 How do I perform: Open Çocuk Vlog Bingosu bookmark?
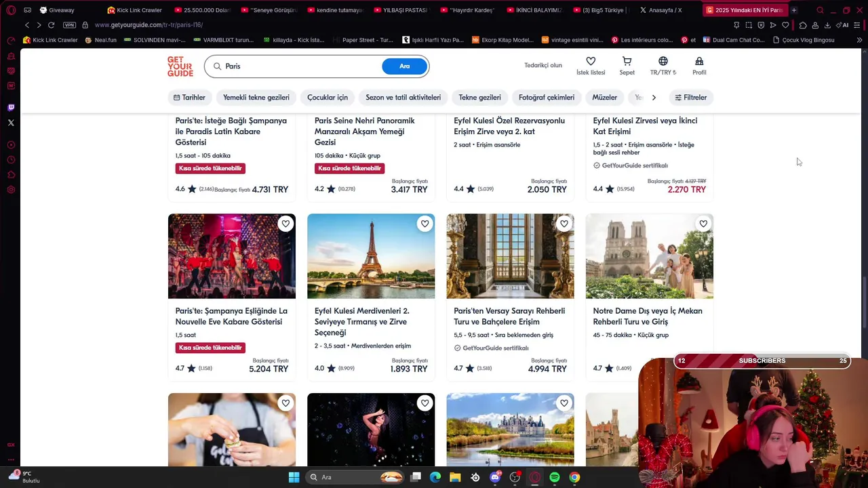coord(803,40)
